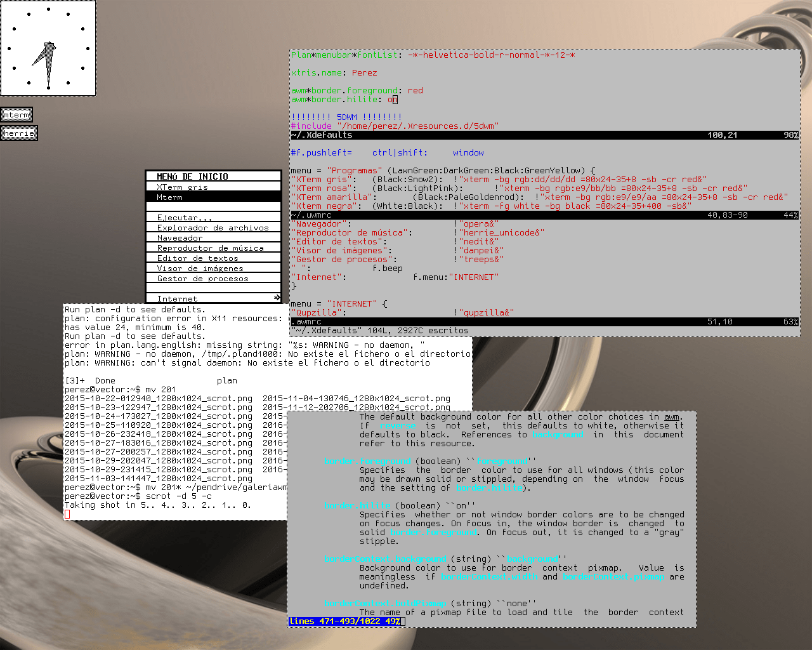This screenshot has height=650, width=812.
Task: Click the "#f.pushleft=" line in the editor
Action: (x=388, y=153)
